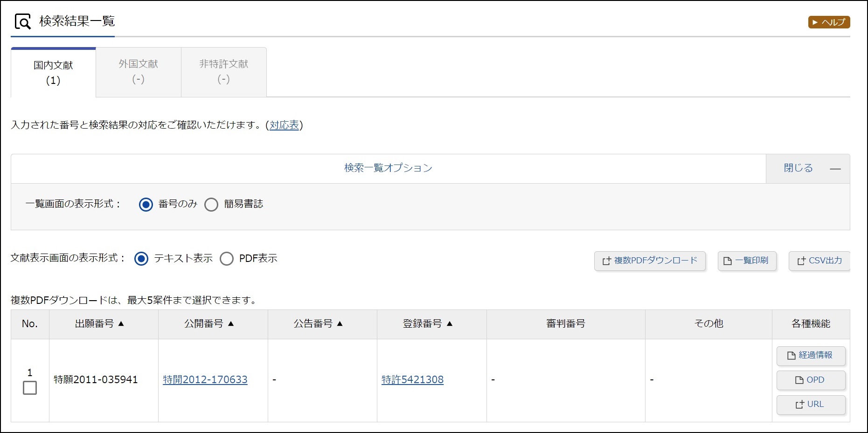Select the 国内文献 tab
Screen dimensions: 868x433
pyautogui.click(x=53, y=72)
